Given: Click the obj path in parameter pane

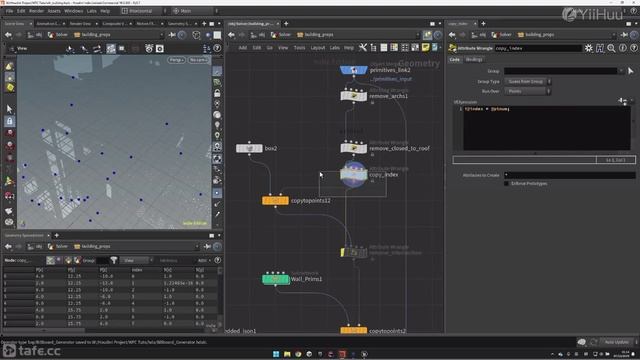Looking at the screenshot, I should (479, 35).
